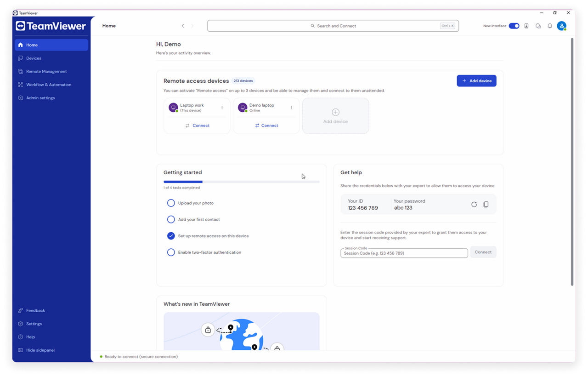Click the Session Code input field
The width and height of the screenshot is (588, 377).
tap(404, 253)
